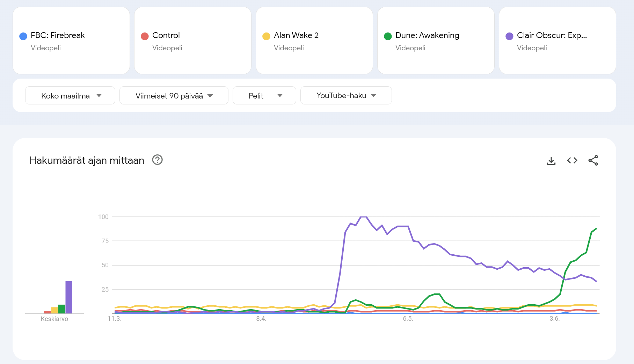Image resolution: width=634 pixels, height=364 pixels.
Task: Click the green average bar in Keskiarvo
Action: tap(61, 309)
